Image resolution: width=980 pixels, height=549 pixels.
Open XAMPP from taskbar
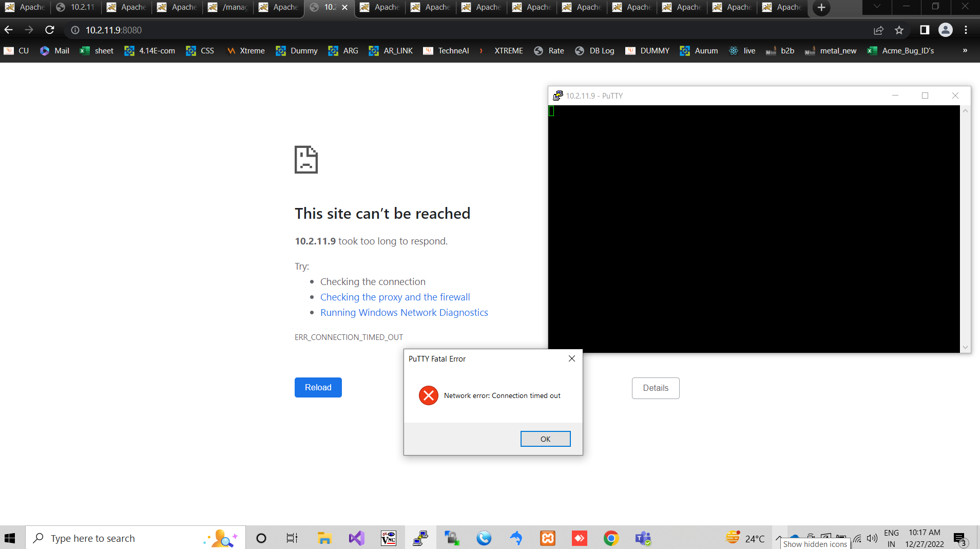(x=548, y=538)
